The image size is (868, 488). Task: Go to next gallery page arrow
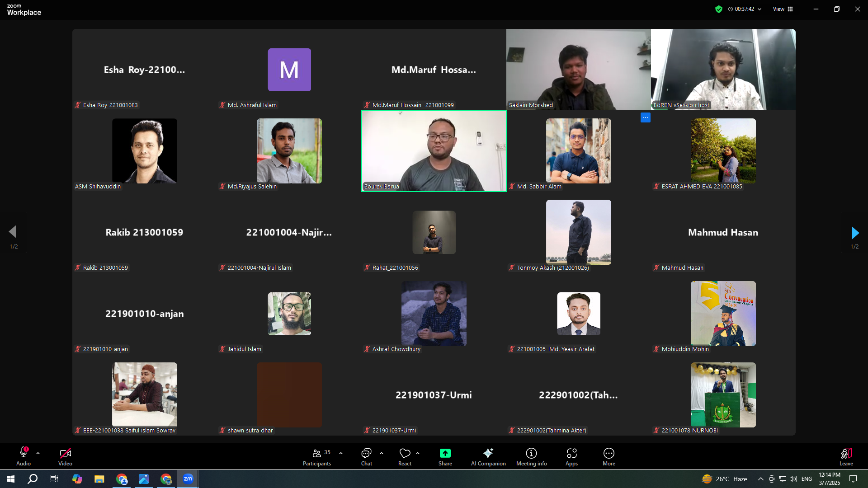[854, 233]
